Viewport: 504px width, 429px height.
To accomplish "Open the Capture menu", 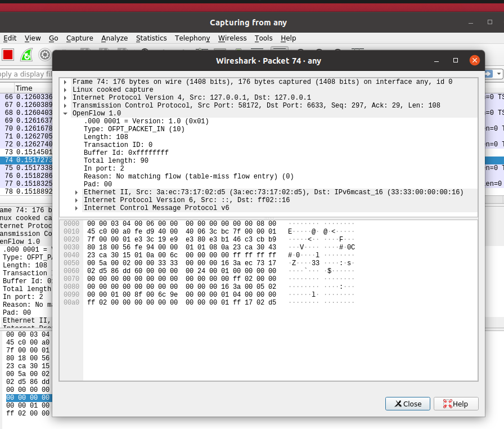I will [80, 38].
